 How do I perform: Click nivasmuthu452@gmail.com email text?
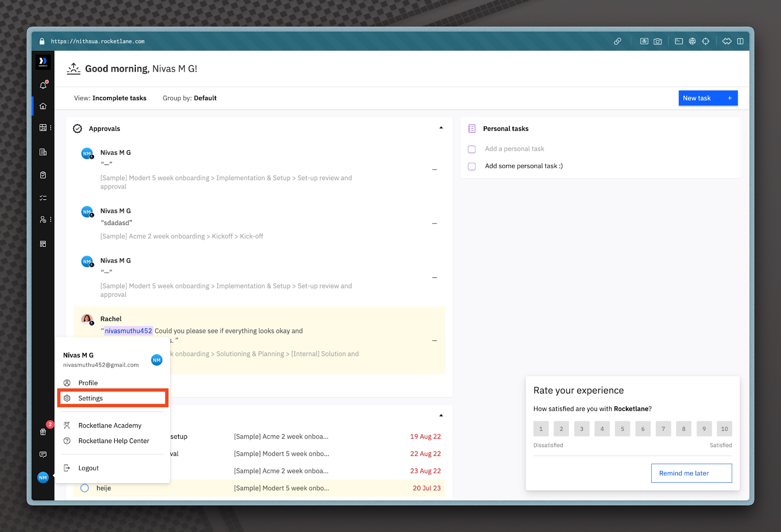[x=101, y=365]
